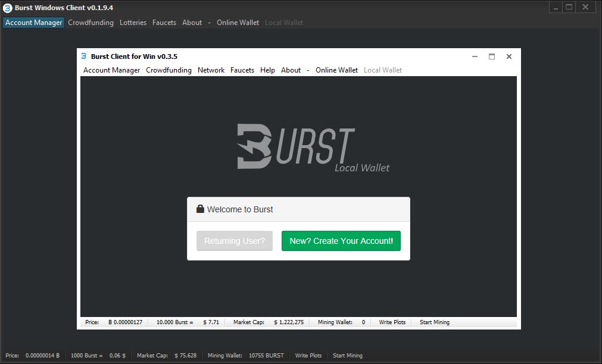Screen dimensions: 602x364
Task: Click the 0,06 $ value in the outer status bar
Action: (x=117, y=356)
